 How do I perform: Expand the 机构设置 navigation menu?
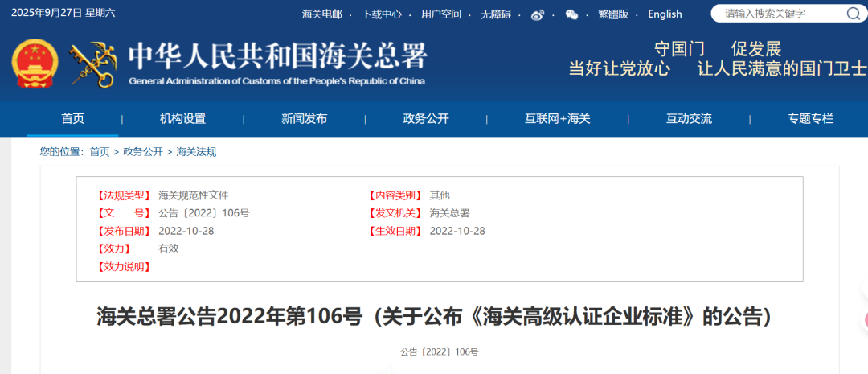tap(182, 119)
